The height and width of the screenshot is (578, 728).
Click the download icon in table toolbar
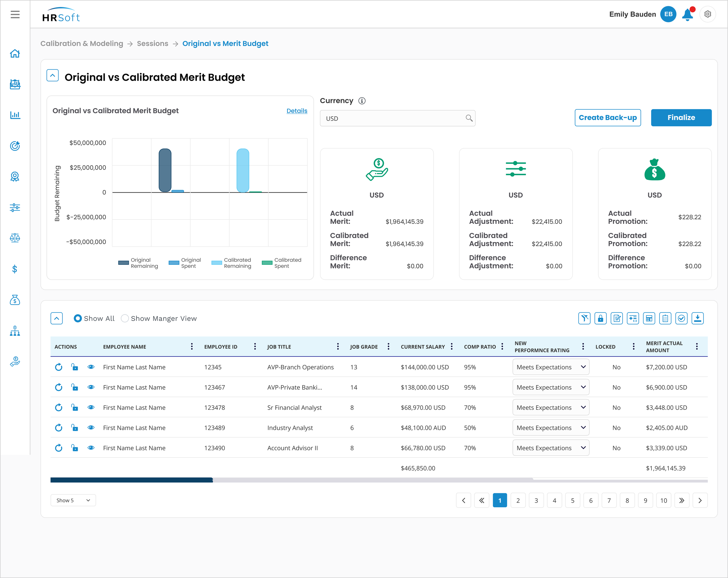coord(697,318)
